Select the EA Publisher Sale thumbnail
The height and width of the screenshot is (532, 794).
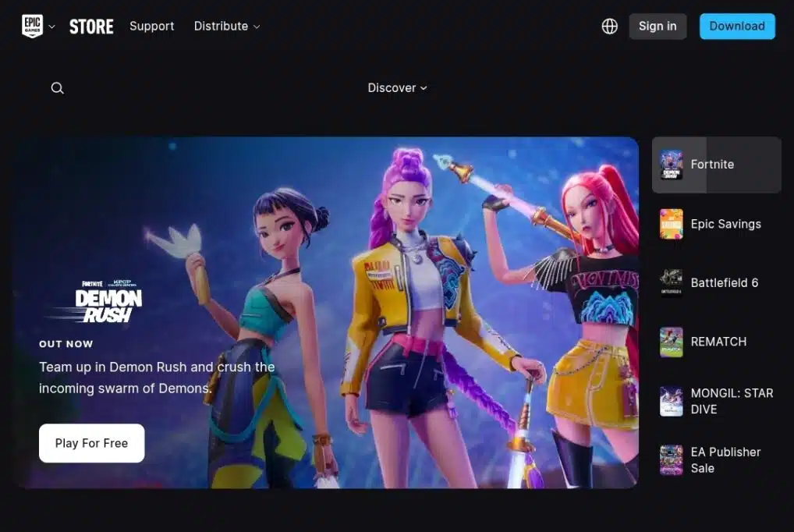pos(671,460)
